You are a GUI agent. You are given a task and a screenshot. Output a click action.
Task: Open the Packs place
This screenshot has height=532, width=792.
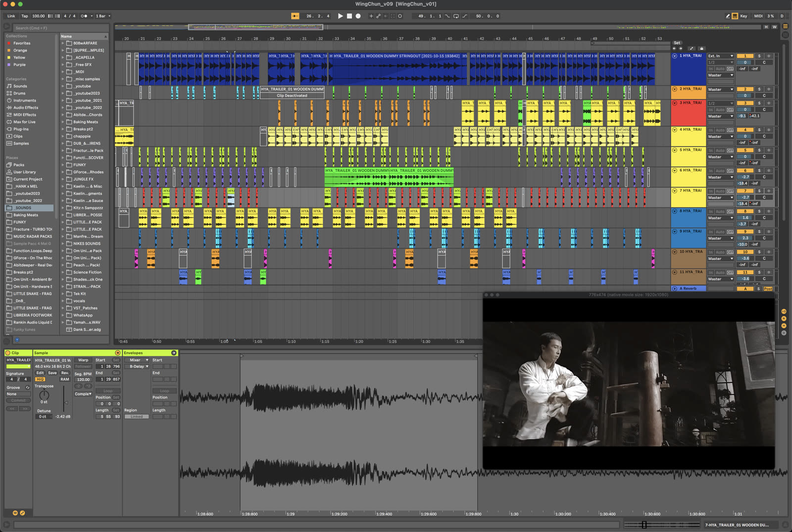point(19,165)
